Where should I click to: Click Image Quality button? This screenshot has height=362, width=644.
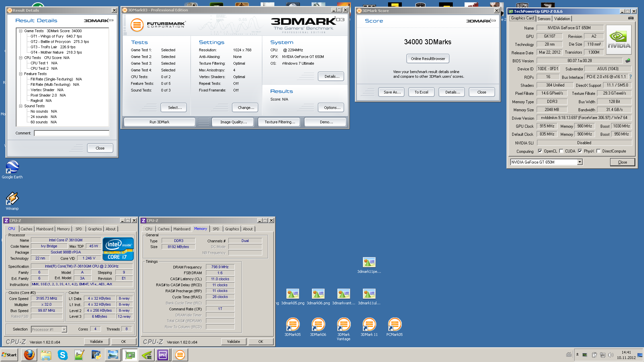(x=233, y=122)
